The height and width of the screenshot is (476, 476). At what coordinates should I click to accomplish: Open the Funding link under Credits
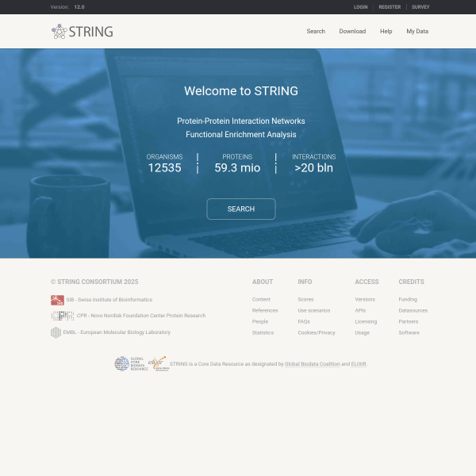tap(408, 299)
